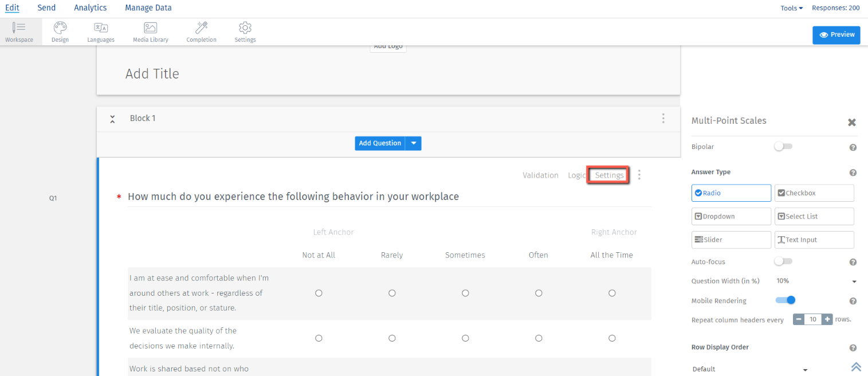Screen dimensions: 868x376
Task: Switch to the Analytics tab
Action: coord(91,8)
